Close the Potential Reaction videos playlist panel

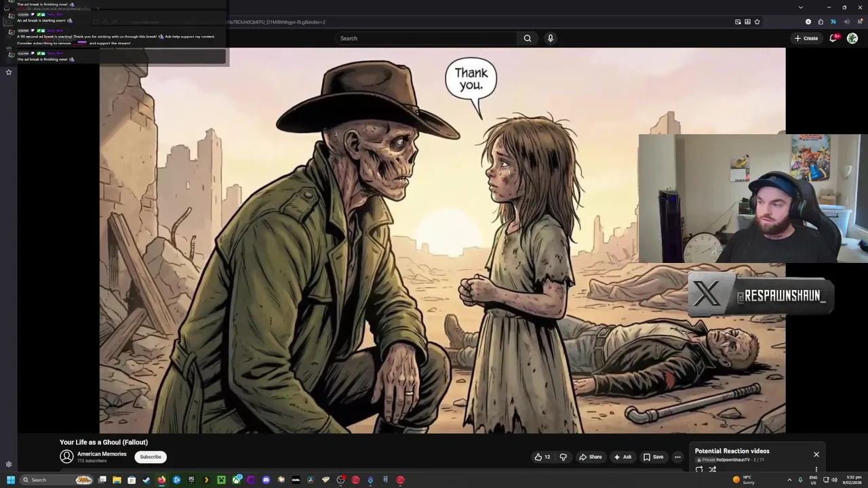tap(816, 454)
